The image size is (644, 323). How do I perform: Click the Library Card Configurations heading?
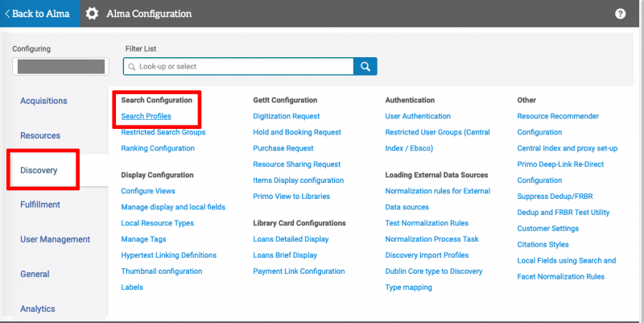tap(299, 223)
